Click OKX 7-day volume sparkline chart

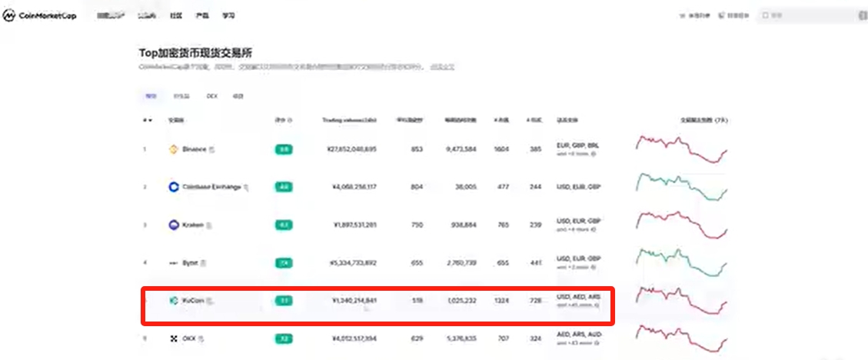tap(681, 337)
